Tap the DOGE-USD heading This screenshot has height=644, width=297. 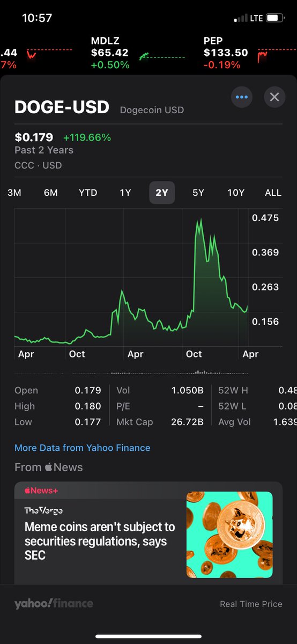[62, 107]
